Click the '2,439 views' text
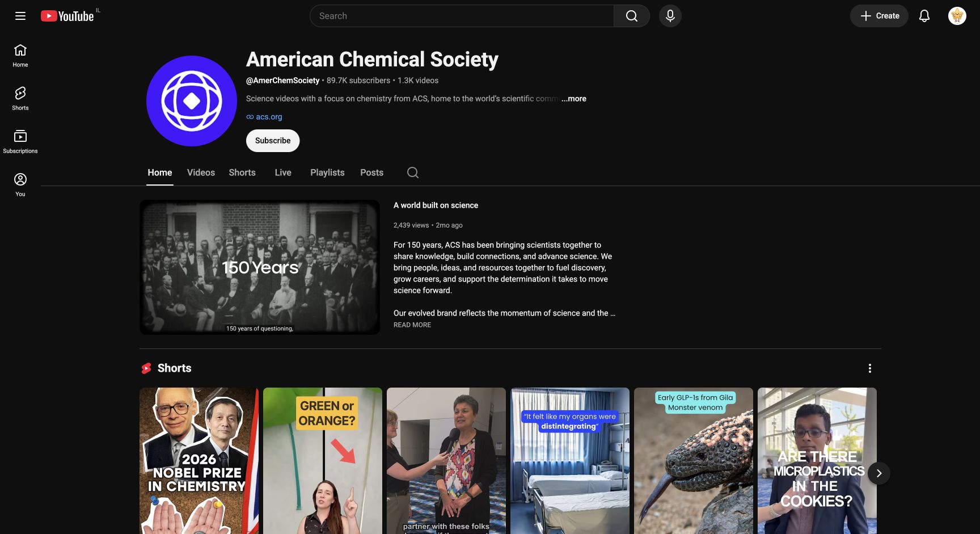This screenshot has height=534, width=980. click(x=411, y=225)
